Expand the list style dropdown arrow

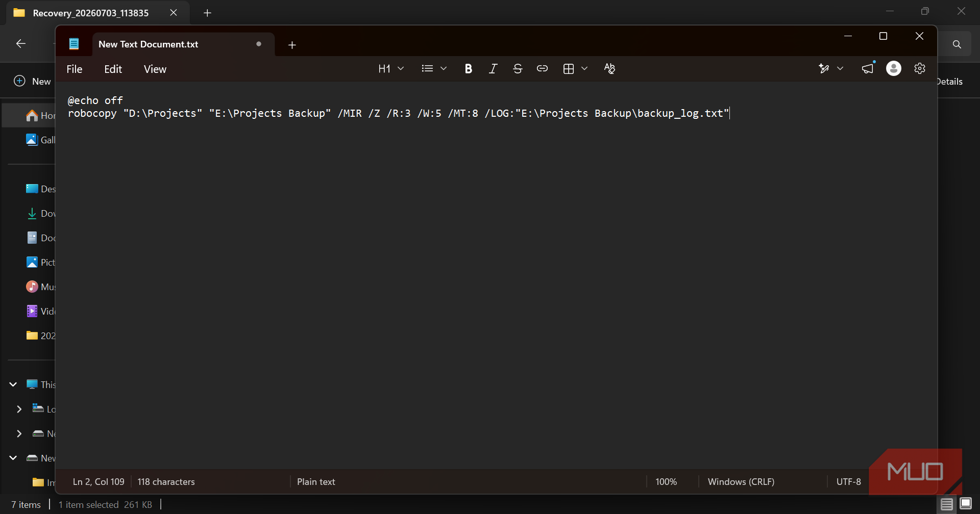(x=444, y=69)
